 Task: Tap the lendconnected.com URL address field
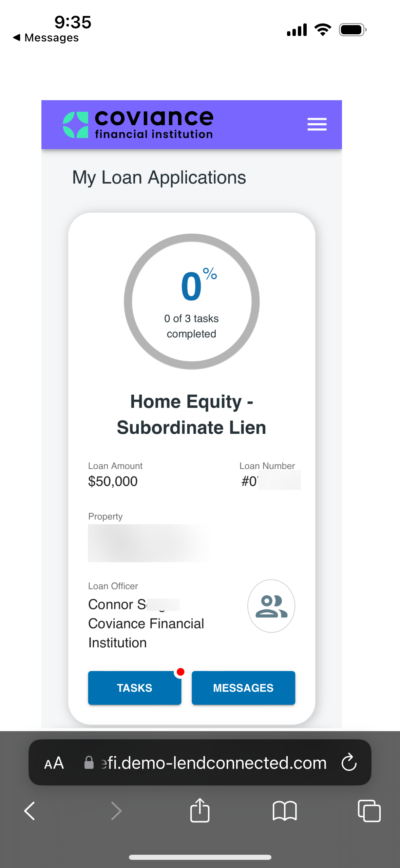[214, 763]
